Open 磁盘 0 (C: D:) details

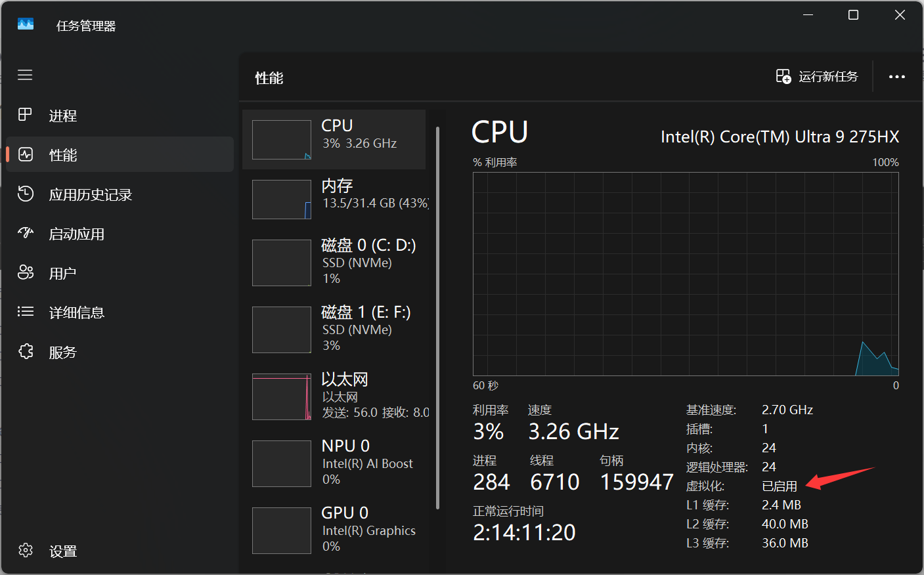[335, 263]
